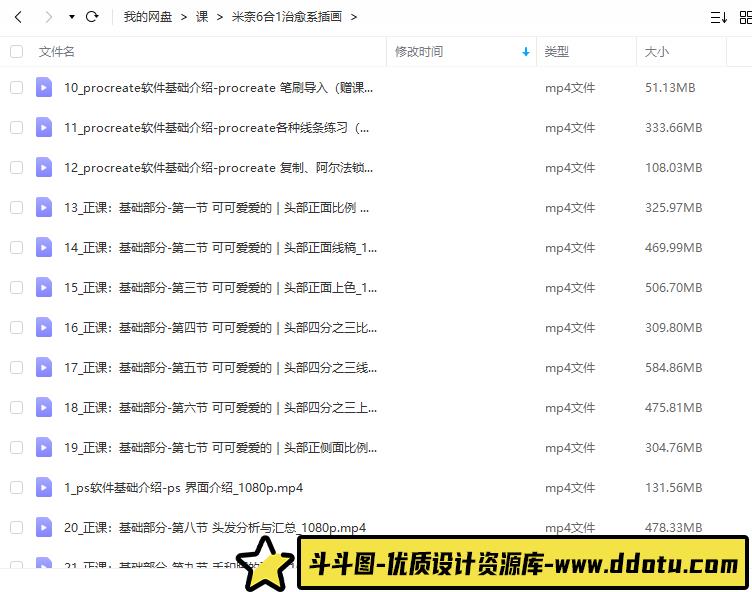
Task: Check the box for file 1_ps软件基础介绍
Action: (16, 487)
